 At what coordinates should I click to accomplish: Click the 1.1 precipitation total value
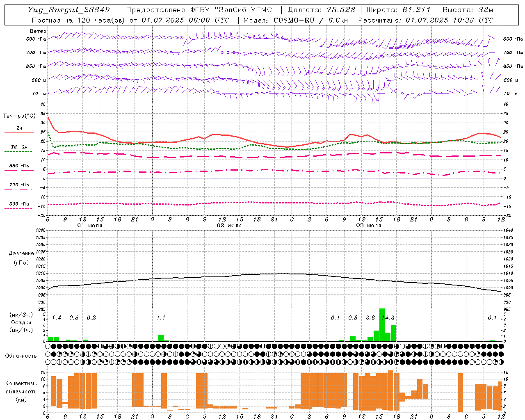click(x=161, y=317)
